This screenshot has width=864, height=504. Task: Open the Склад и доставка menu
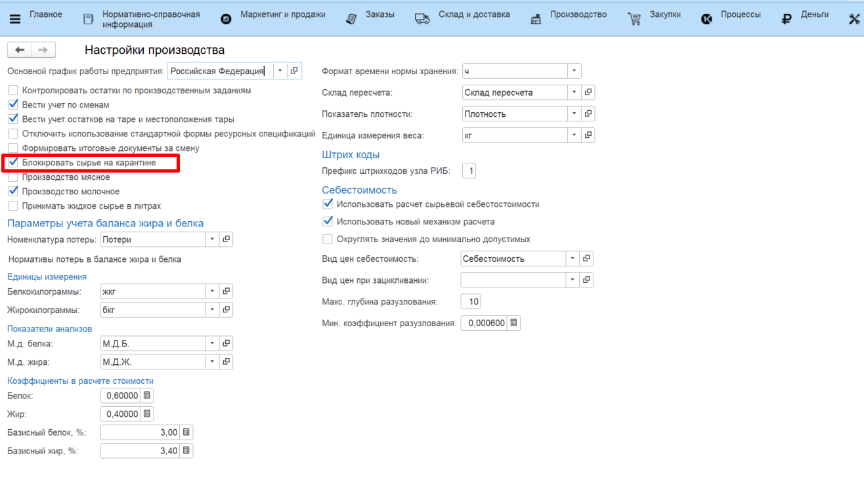[473, 14]
